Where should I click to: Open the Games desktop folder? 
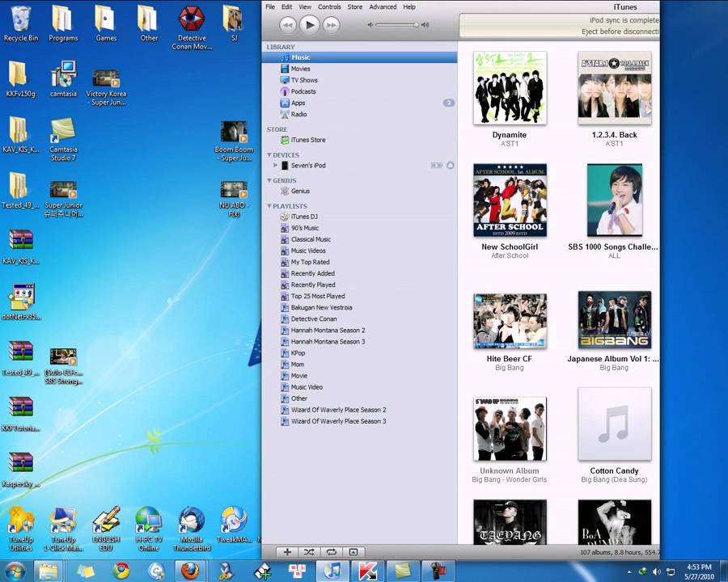click(x=106, y=23)
